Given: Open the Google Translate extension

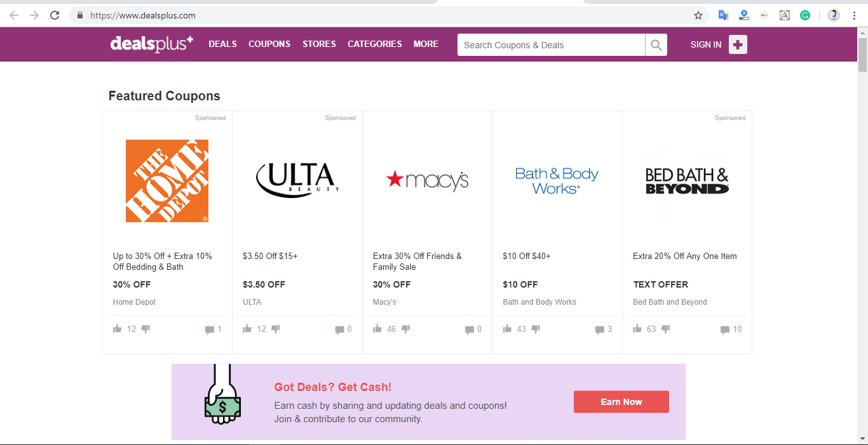Looking at the screenshot, I should pyautogui.click(x=723, y=15).
